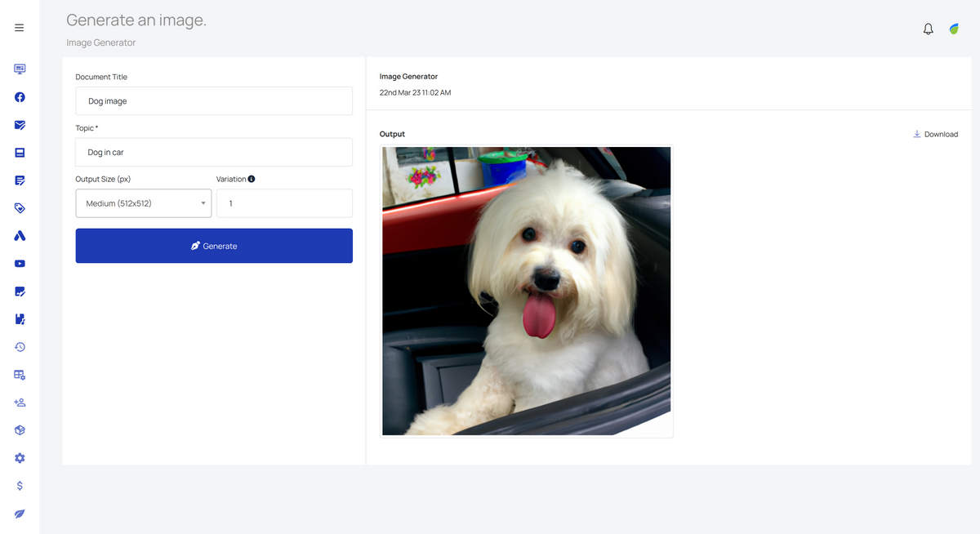Open the settings gear in sidebar
Image resolution: width=980 pixels, height=534 pixels.
coord(20,458)
